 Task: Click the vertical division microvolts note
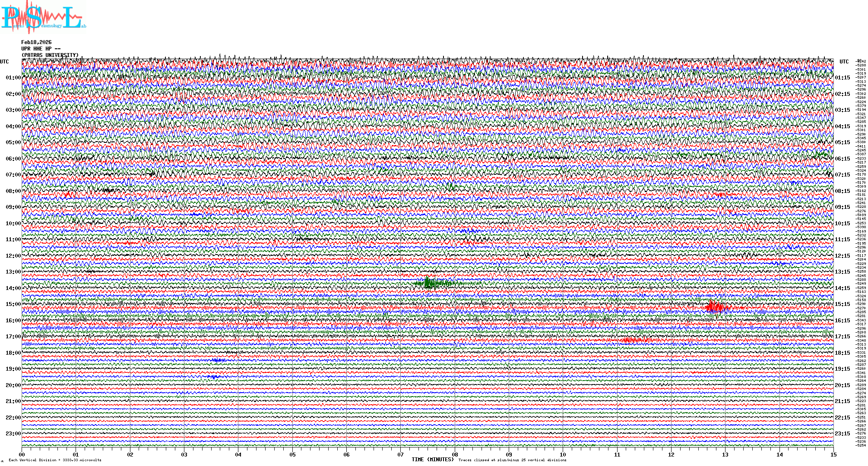[x=55, y=460]
